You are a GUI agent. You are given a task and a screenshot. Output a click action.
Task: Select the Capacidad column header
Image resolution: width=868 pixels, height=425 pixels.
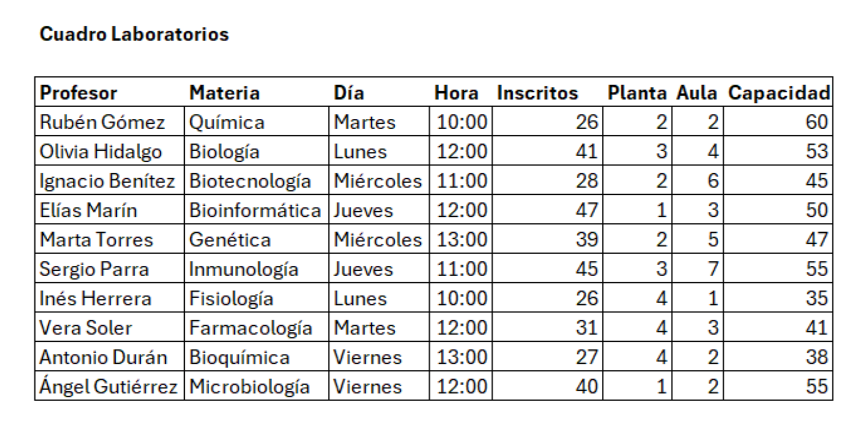click(x=779, y=93)
